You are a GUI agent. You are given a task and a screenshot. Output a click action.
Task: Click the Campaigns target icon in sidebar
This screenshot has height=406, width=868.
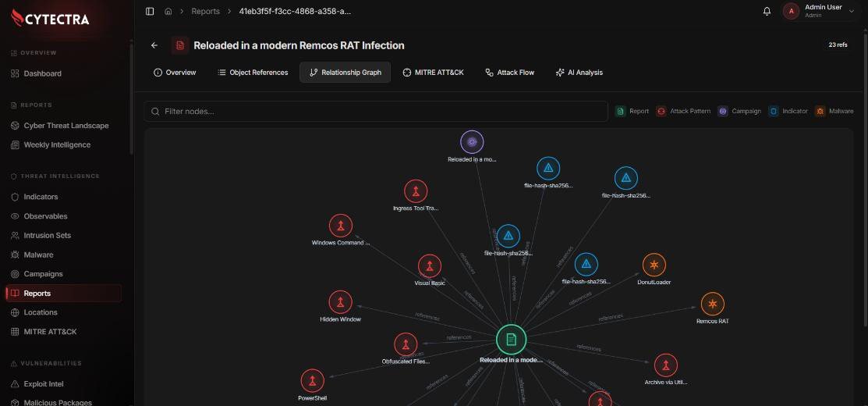point(15,274)
